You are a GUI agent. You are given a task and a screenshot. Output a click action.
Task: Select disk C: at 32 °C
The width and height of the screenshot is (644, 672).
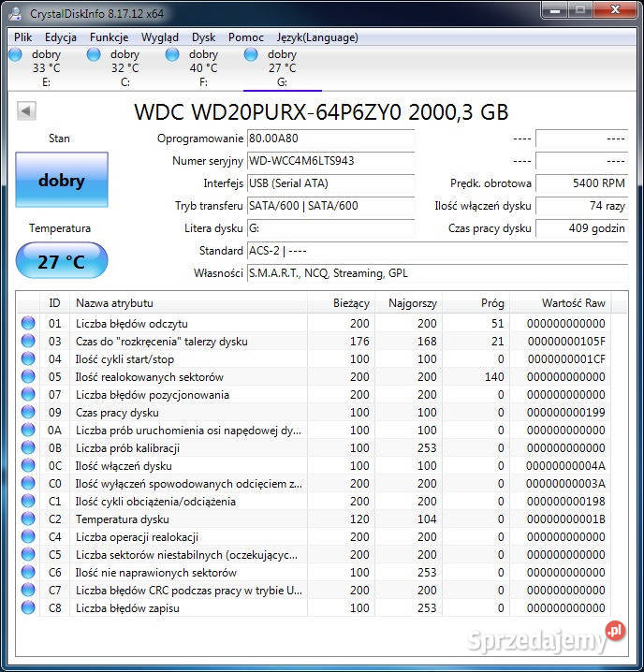125,68
